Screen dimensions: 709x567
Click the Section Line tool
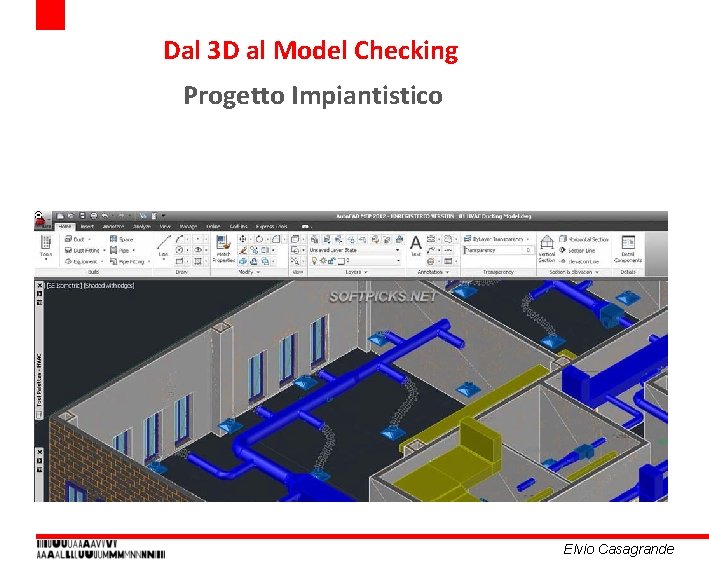click(x=577, y=250)
